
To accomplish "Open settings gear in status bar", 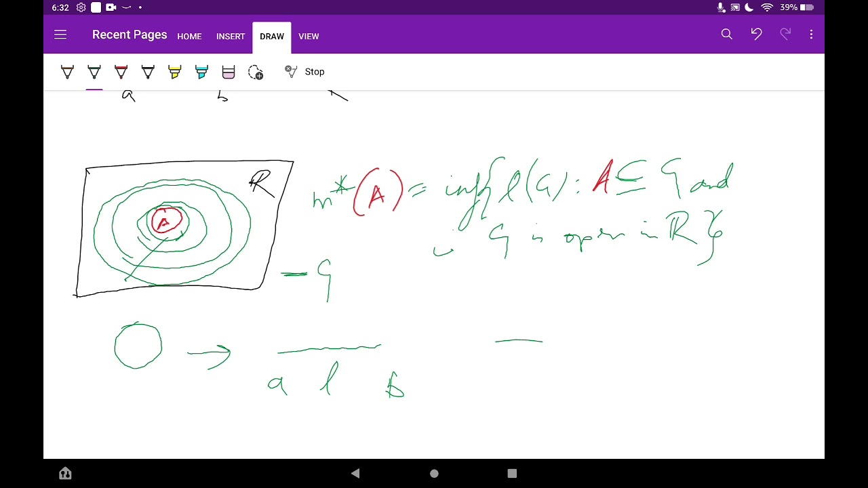I will pos(81,7).
